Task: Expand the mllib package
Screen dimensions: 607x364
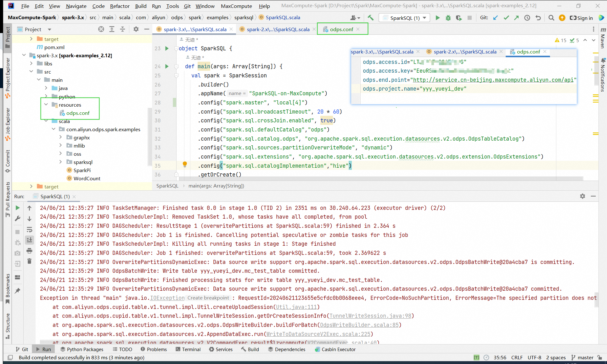Action: click(x=61, y=146)
